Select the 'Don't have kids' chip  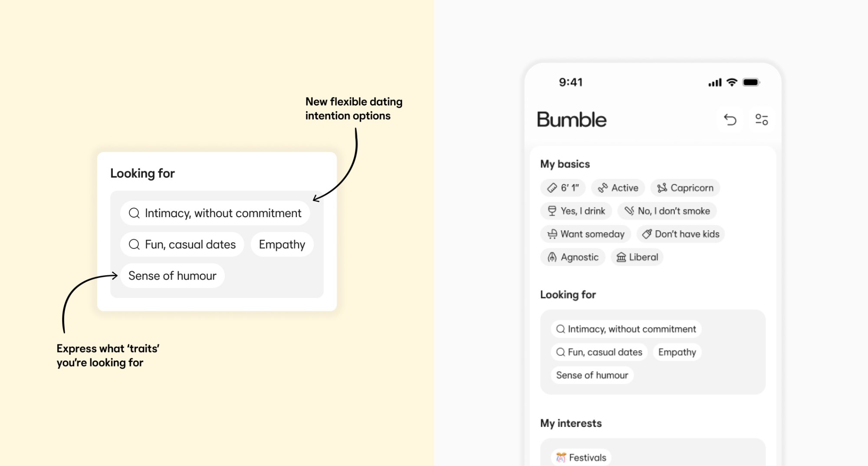click(681, 234)
